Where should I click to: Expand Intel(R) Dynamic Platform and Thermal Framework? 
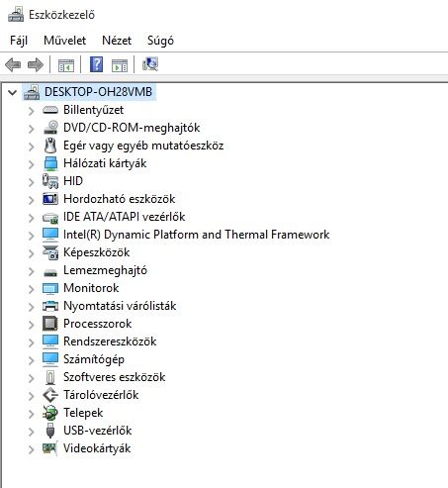(31, 236)
